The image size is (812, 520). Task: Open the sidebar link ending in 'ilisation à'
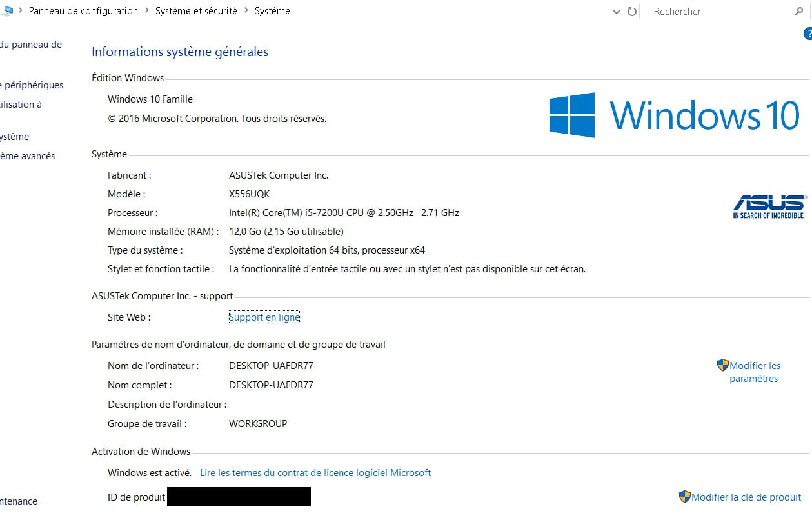pos(21,105)
